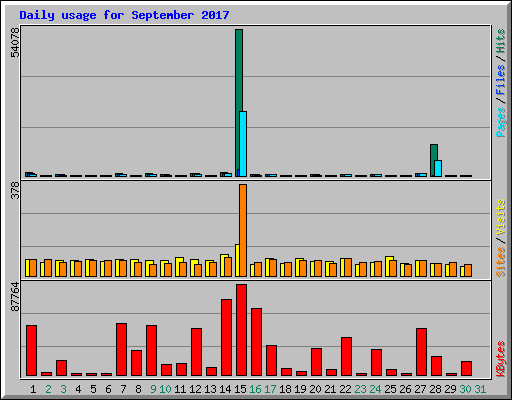Screen dimensions: 512x400
Task: Click the Y-axis value 87764
Action: coord(15,297)
